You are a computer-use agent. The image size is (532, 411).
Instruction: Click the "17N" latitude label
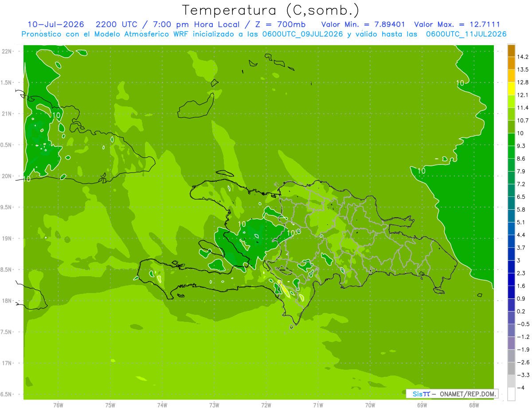[7, 363]
